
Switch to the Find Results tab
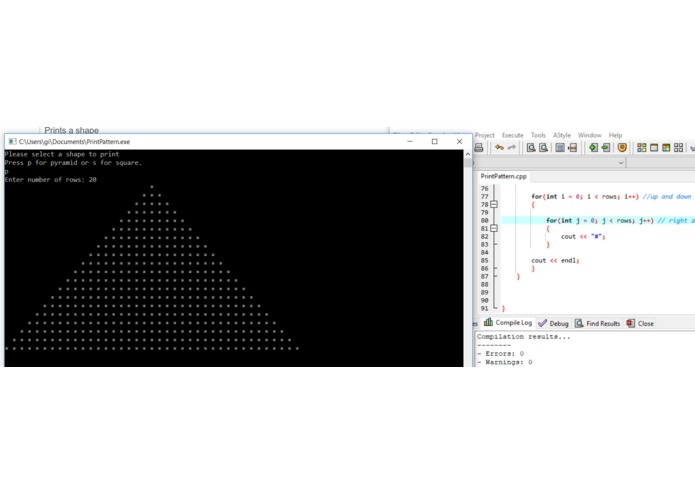point(597,323)
